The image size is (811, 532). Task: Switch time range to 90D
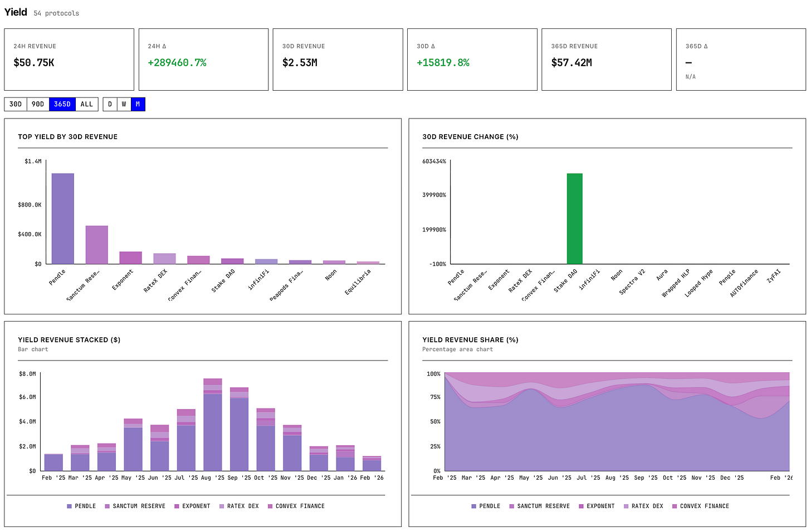(x=38, y=104)
